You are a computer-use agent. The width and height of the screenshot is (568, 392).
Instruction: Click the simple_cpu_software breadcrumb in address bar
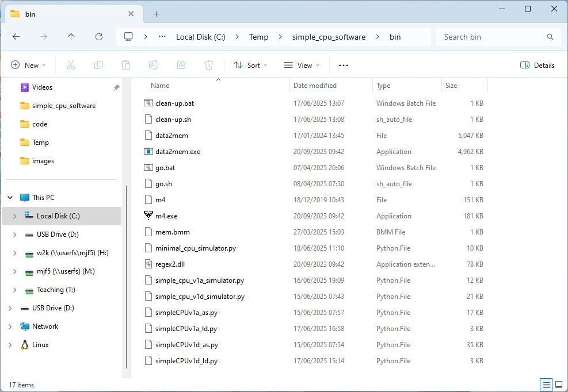(329, 37)
